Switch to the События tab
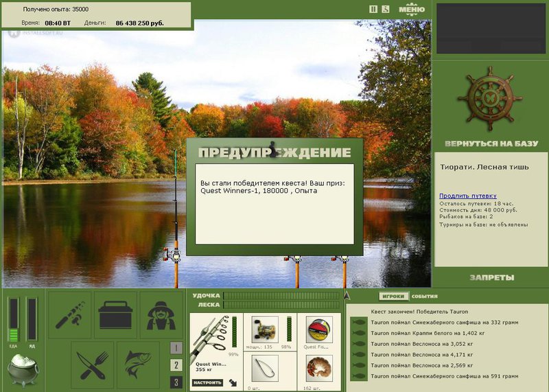The height and width of the screenshot is (392, 549). [424, 297]
